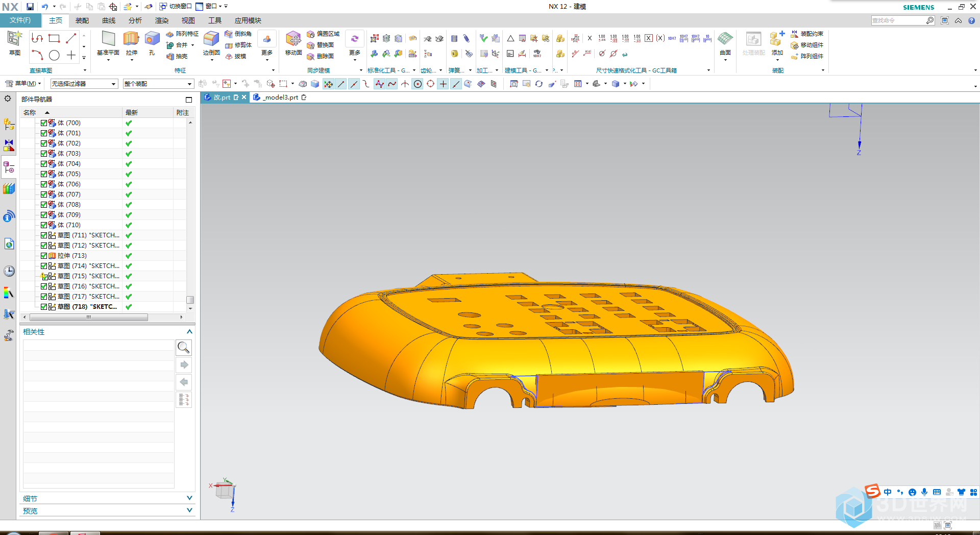Open the History clock sidebar icon
The image size is (980, 535).
click(9, 271)
